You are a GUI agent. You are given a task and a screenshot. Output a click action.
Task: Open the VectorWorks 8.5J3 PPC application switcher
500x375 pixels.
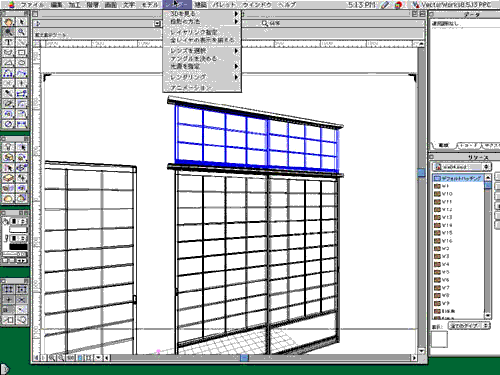coord(452,5)
